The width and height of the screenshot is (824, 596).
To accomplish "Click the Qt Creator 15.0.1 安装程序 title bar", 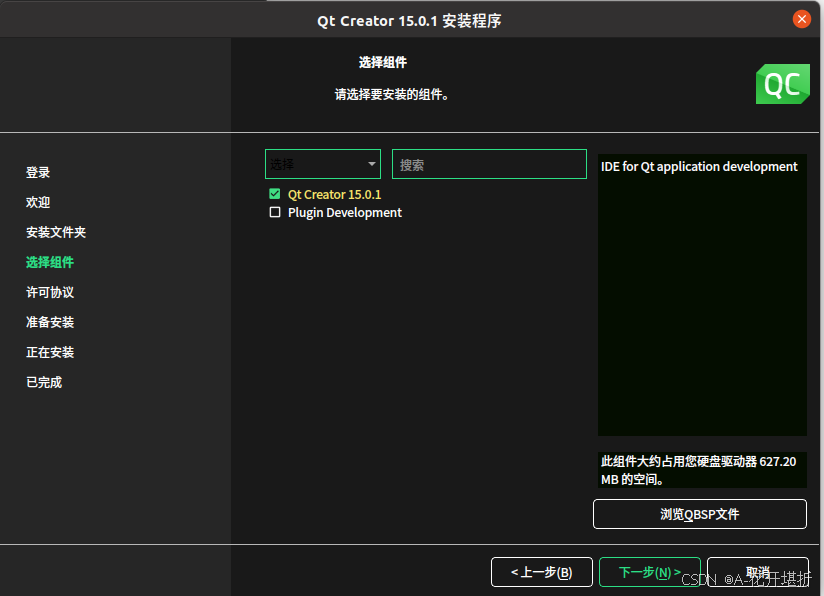I will 409,20.
